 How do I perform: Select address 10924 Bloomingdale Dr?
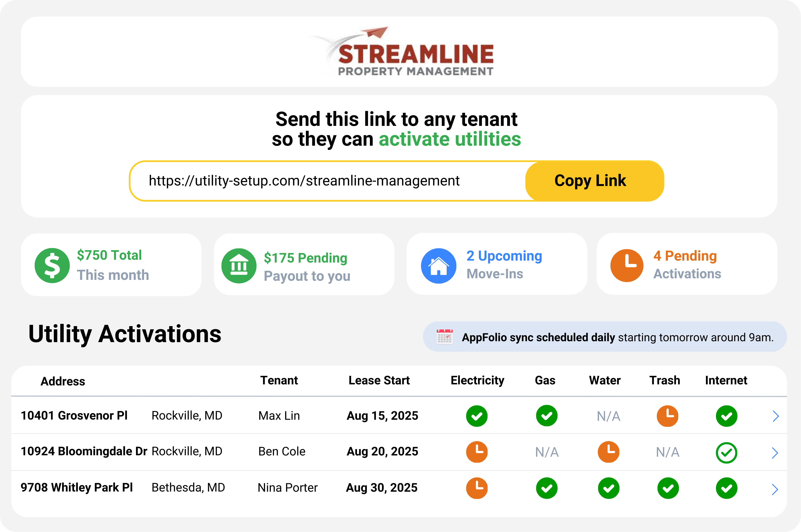tap(84, 452)
